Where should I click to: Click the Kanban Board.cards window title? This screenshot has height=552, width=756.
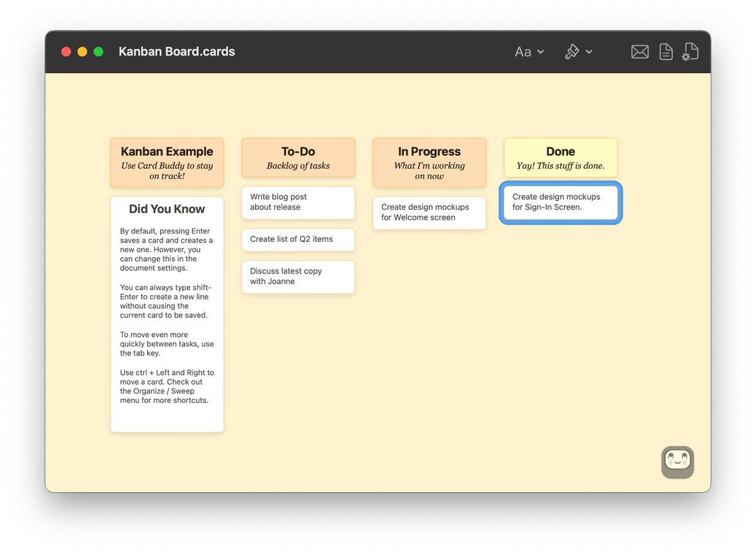[176, 52]
